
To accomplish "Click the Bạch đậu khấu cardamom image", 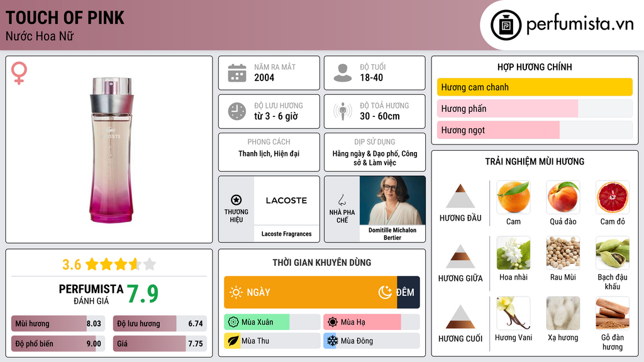I will click(x=613, y=253).
